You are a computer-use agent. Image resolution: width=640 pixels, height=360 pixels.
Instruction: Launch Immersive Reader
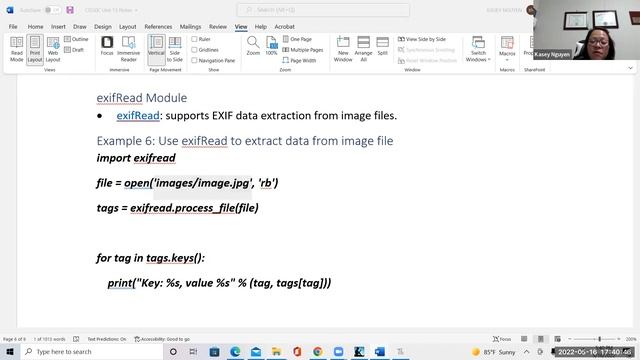(129, 49)
